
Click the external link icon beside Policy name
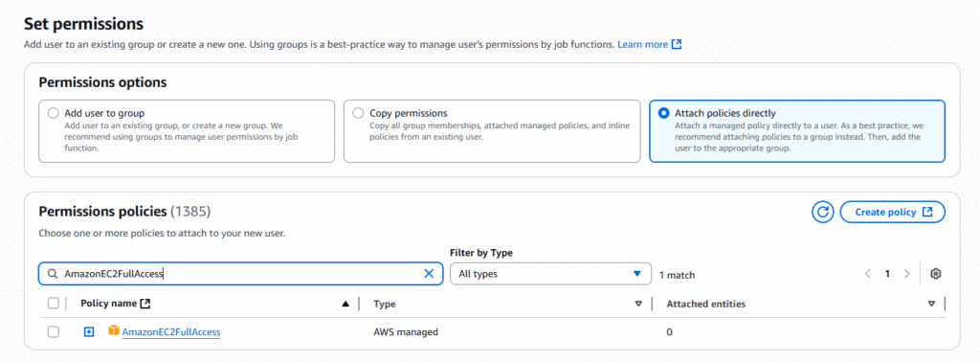145,304
